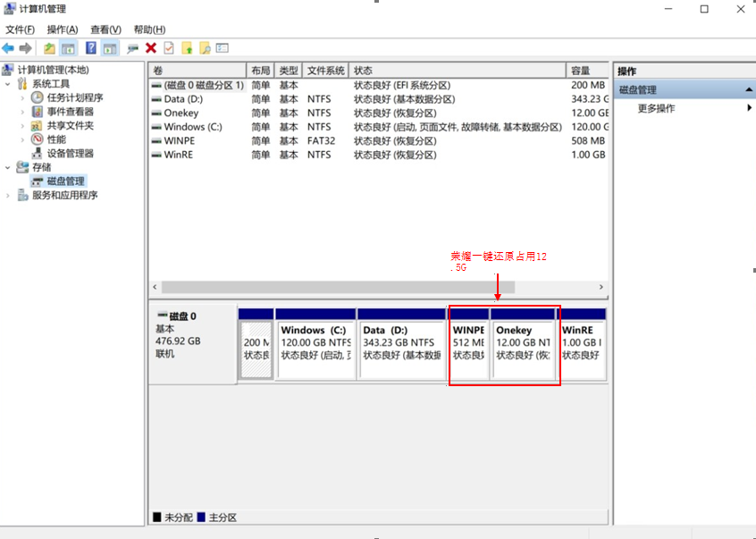Select the Windows (C:) partition block

click(315, 343)
